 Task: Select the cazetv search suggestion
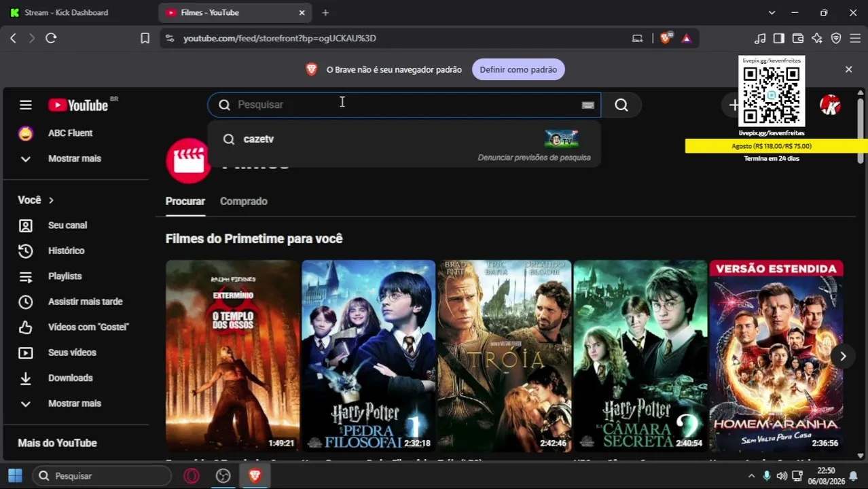point(403,139)
